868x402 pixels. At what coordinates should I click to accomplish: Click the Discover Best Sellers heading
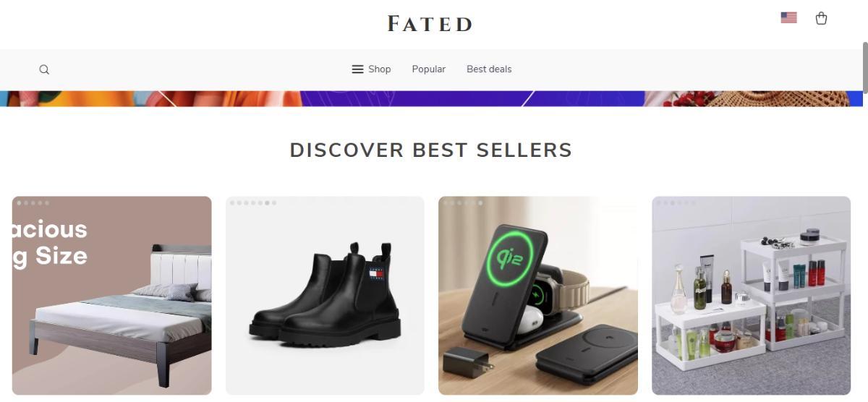point(431,150)
